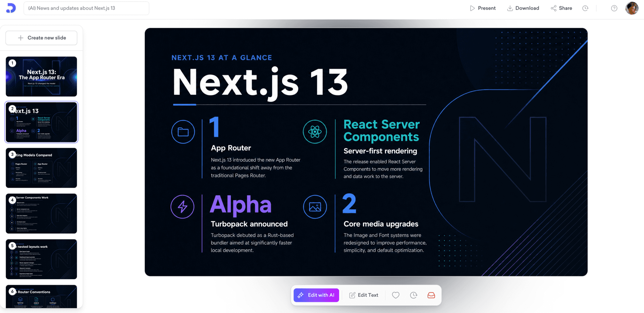644x313 pixels.
Task: Click the NEXT.JS 13 AT A GLANCE subtitle
Action: 222,58
